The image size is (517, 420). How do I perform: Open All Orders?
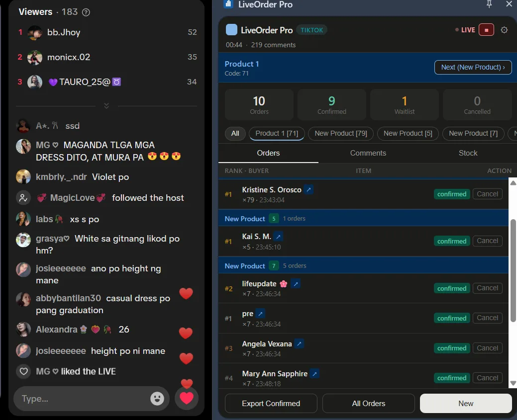tap(369, 404)
